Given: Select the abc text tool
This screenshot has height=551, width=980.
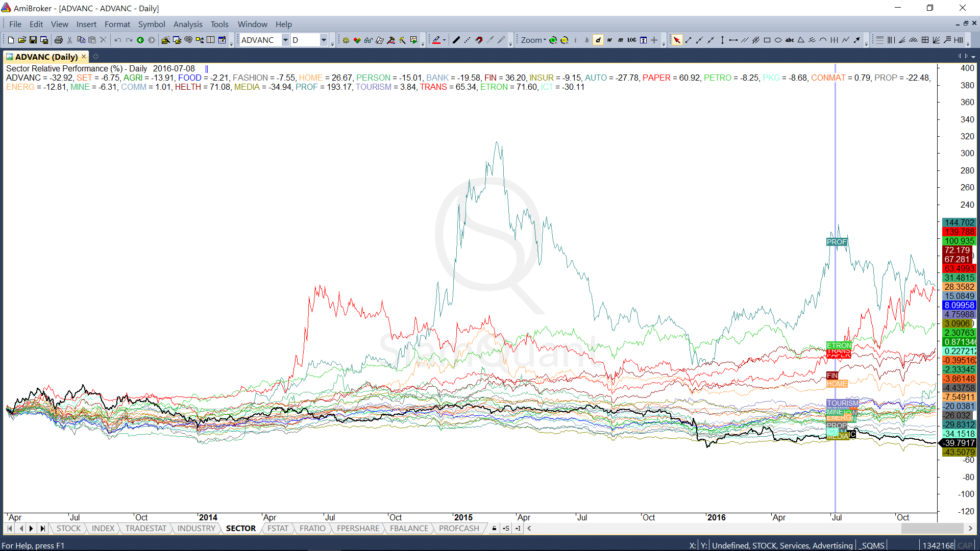Looking at the screenshot, I should point(789,40).
